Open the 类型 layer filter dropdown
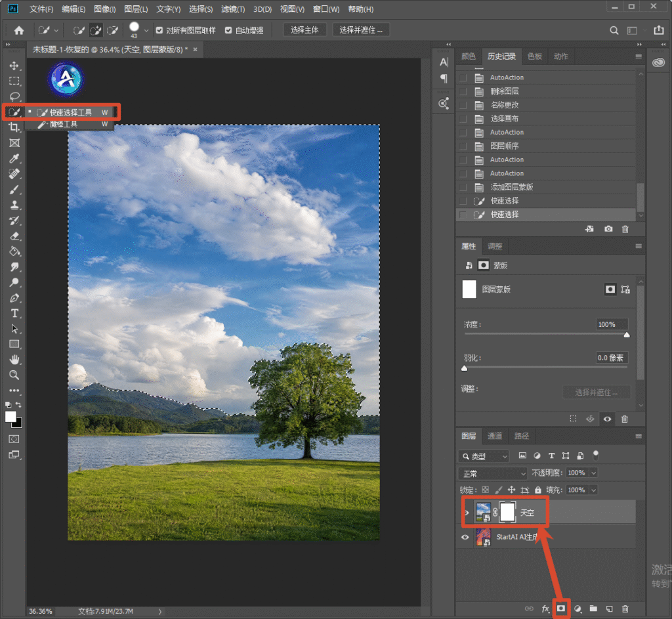This screenshot has width=672, height=619. tap(484, 456)
